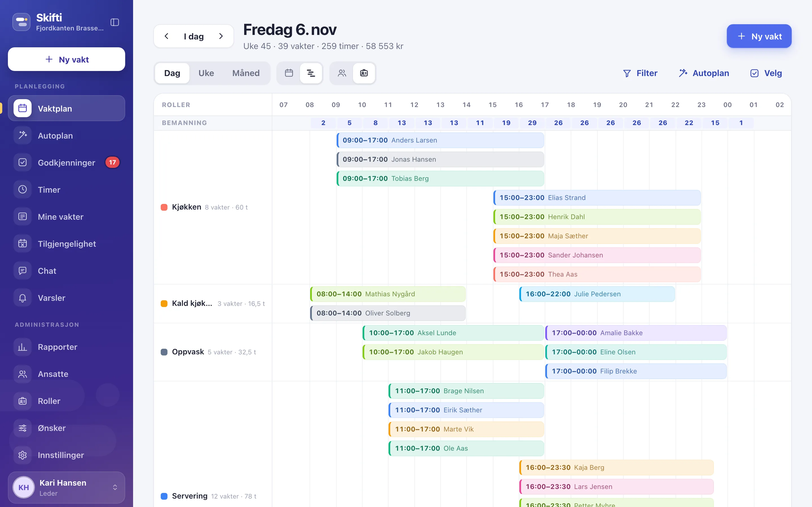Switch view to Måned
The image size is (812, 507).
click(246, 73)
